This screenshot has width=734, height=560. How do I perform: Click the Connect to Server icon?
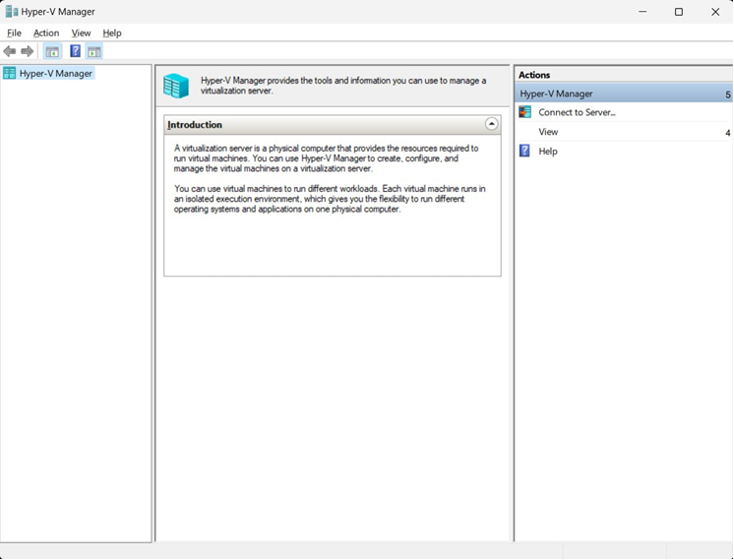click(525, 112)
